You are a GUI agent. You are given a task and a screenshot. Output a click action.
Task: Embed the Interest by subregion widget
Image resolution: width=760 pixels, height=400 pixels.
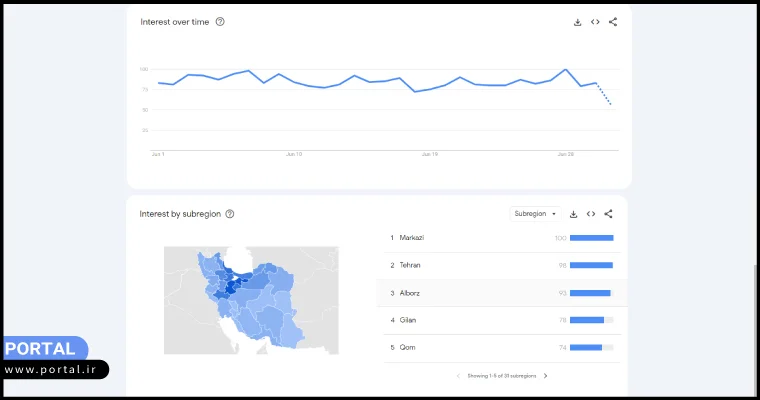[x=591, y=214]
